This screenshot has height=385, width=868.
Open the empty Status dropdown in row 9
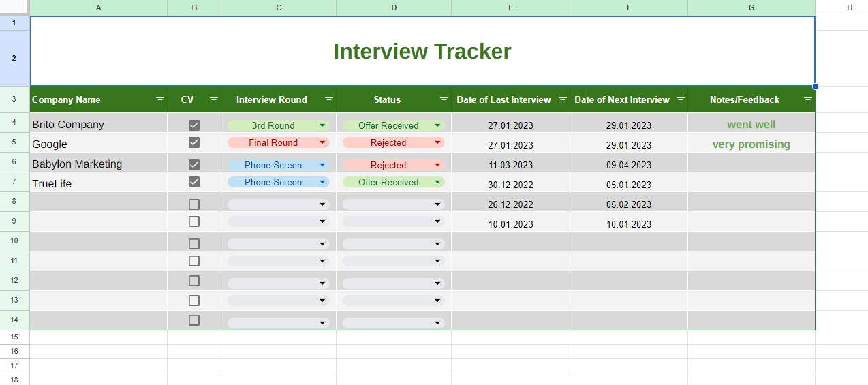pos(394,221)
